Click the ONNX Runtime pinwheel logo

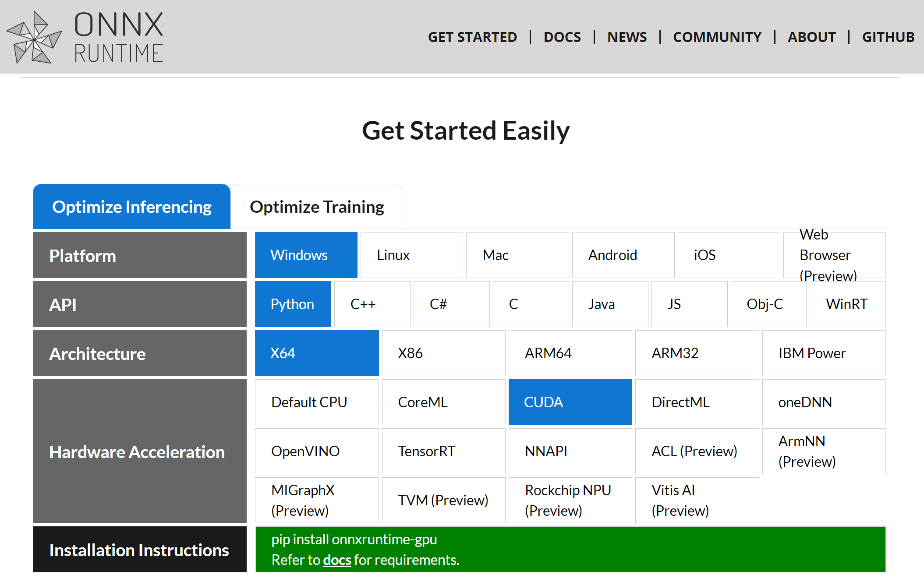pos(34,38)
